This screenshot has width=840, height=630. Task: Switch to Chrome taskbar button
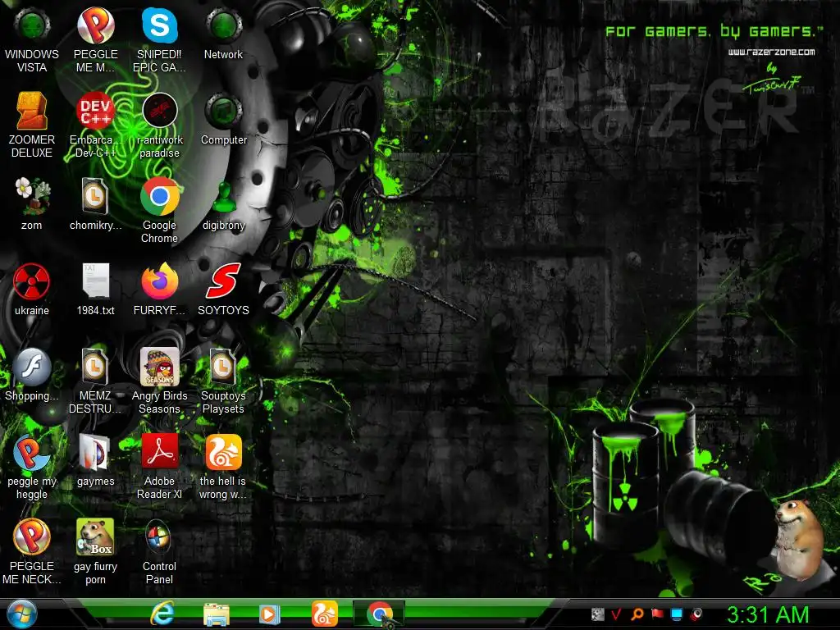(379, 614)
